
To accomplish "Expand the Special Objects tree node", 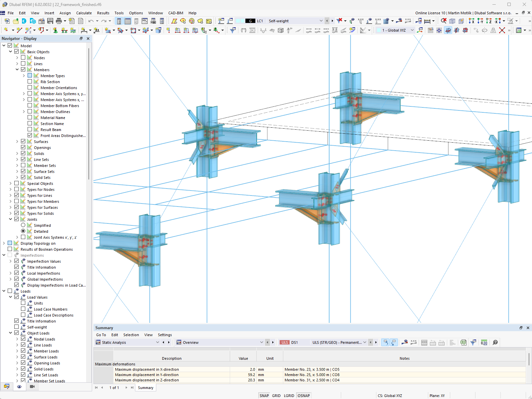I will pyautogui.click(x=11, y=183).
